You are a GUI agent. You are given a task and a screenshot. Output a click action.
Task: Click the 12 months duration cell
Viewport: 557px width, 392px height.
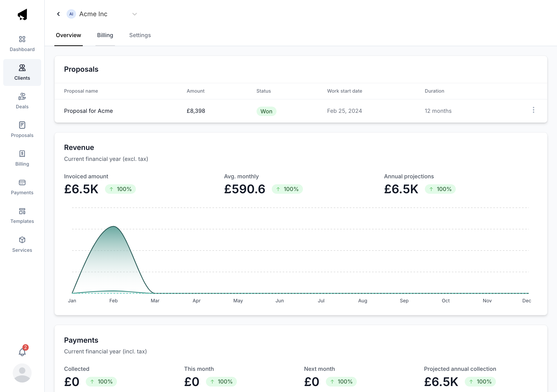pos(438,111)
